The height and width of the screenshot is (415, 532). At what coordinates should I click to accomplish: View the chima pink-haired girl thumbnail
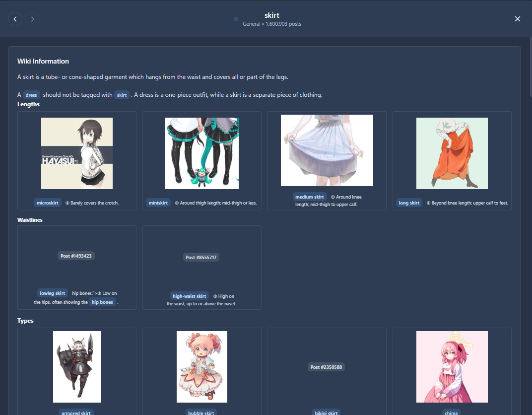click(x=452, y=367)
